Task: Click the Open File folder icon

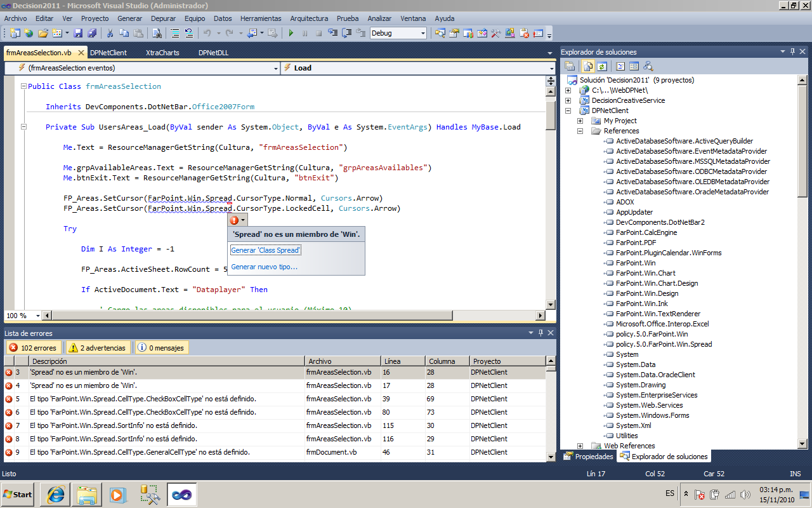Action: [43, 33]
